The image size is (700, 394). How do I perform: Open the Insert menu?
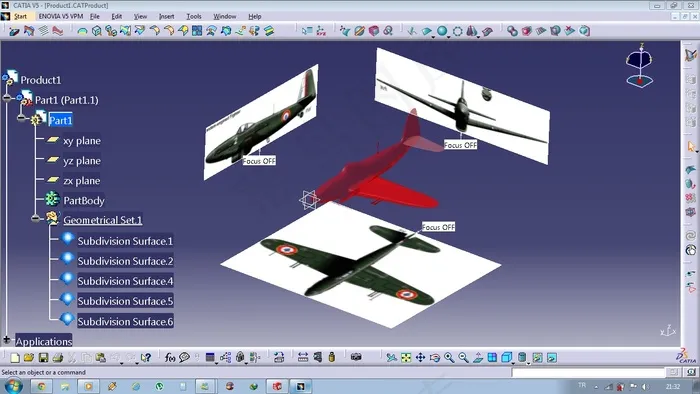click(167, 17)
